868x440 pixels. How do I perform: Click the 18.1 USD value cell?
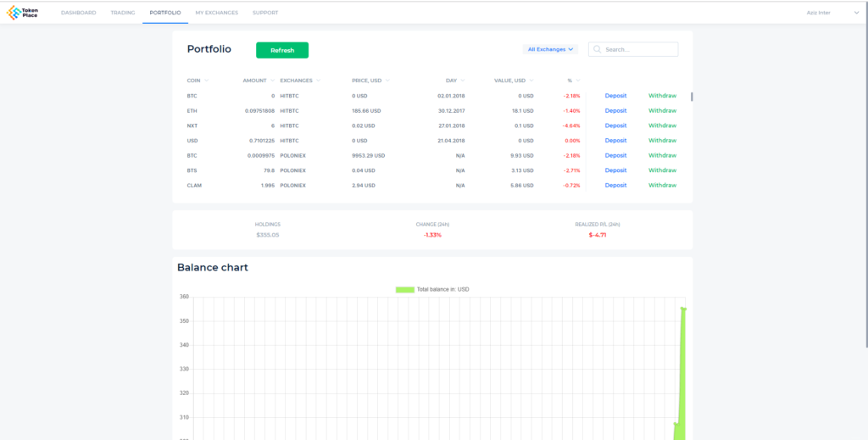pyautogui.click(x=523, y=111)
